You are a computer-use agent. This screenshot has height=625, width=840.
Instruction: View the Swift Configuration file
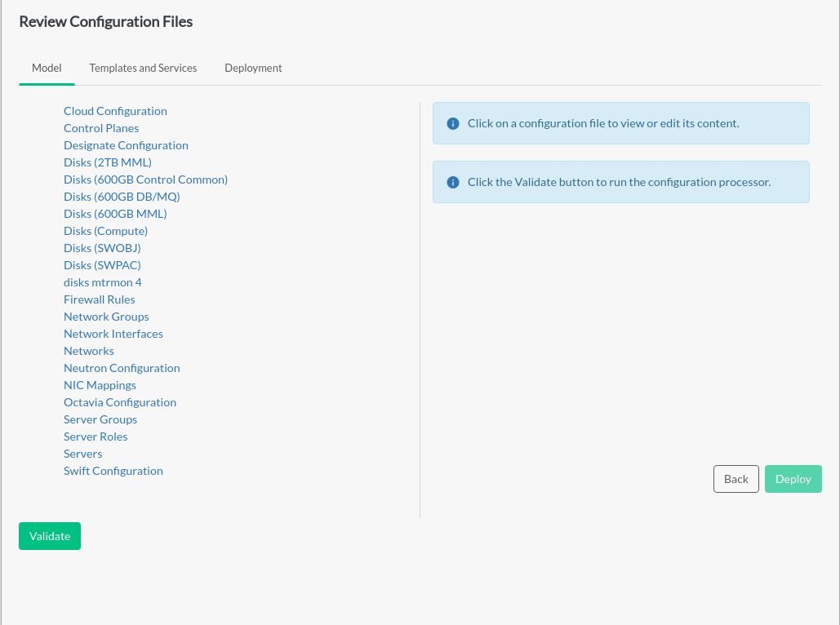pos(113,472)
